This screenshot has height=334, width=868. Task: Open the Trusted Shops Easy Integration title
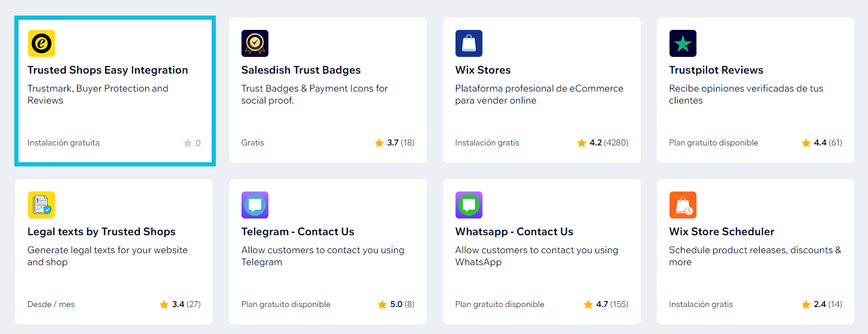[x=108, y=70]
